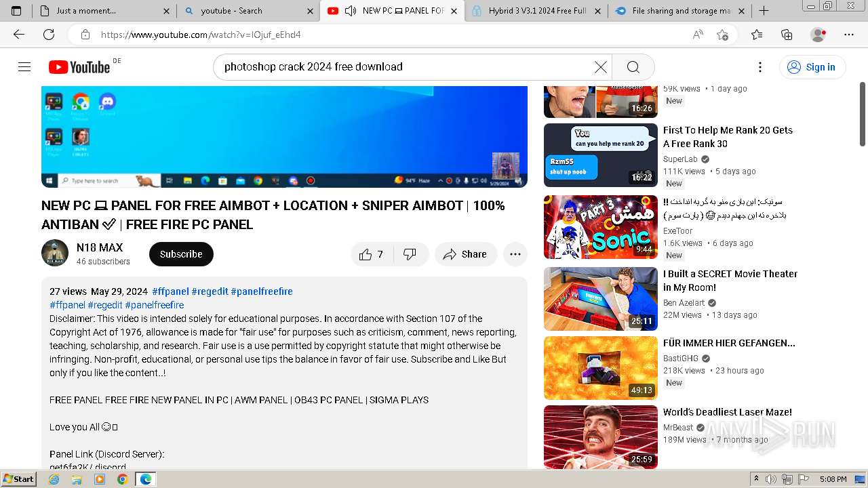Viewport: 868px width, 488px height.
Task: Open FÜR IMMER HIER GEFANGEN video thumbnail
Action: [x=601, y=368]
